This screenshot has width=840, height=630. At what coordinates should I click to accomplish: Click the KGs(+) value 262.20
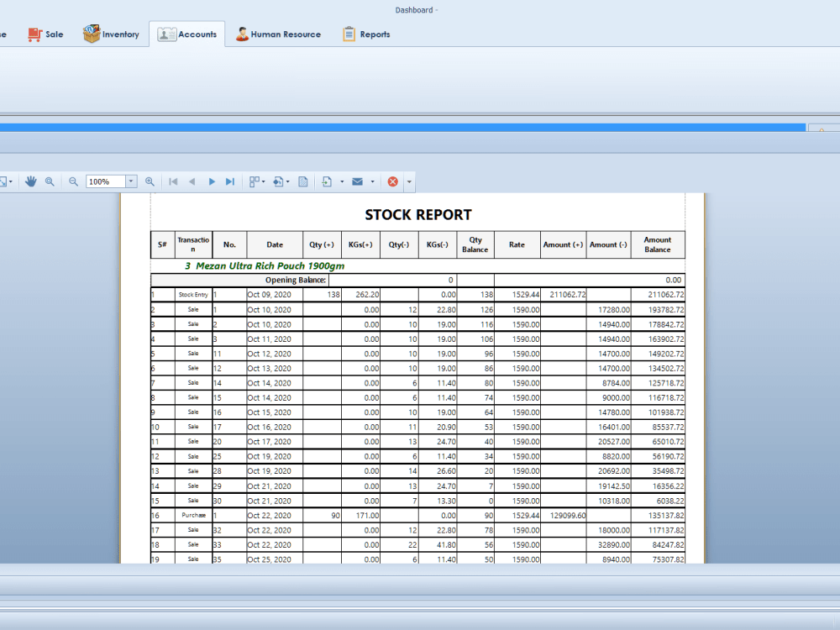(x=367, y=295)
